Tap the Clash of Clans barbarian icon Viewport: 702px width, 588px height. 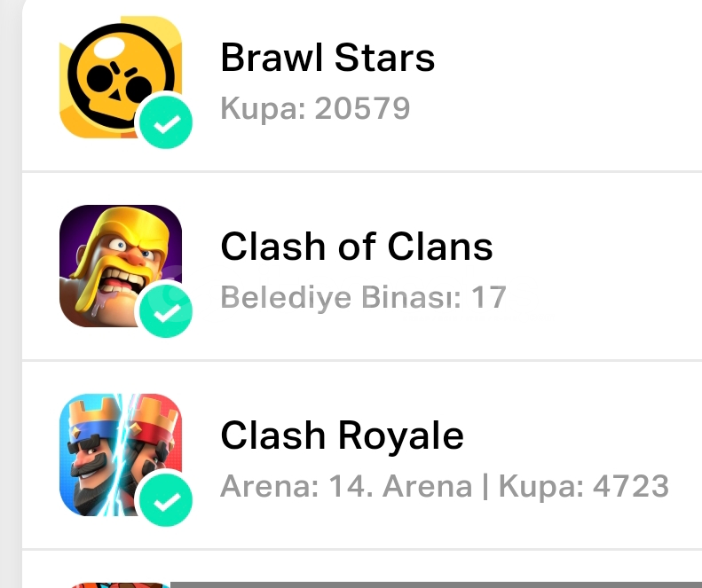click(x=121, y=266)
